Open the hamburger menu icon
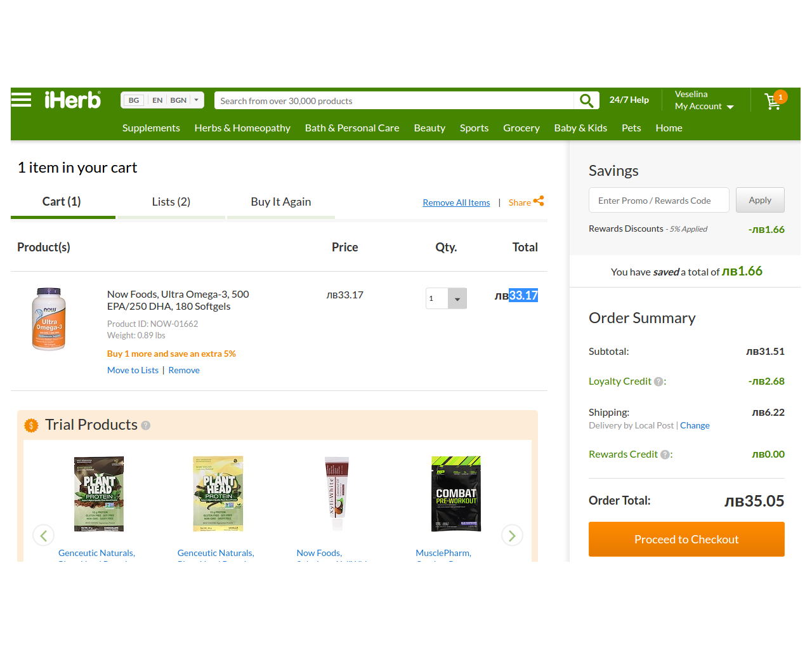Screen dimensions: 812x650 (x=21, y=100)
